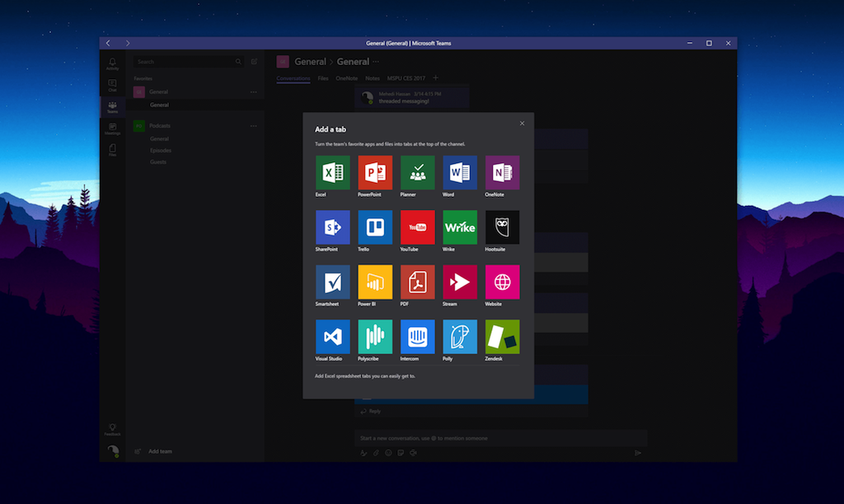
Task: Go back with the title bar arrow
Action: click(108, 43)
